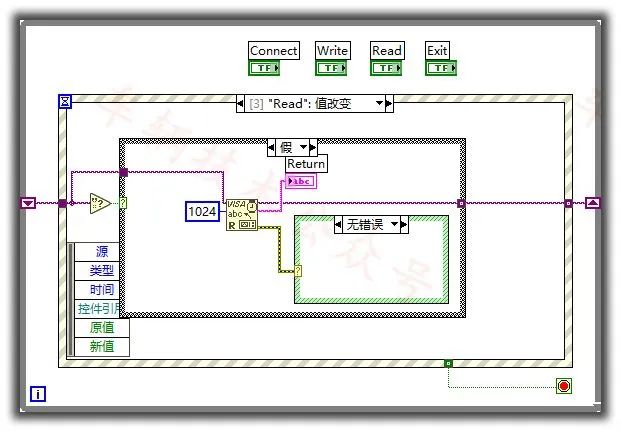Select the VISA Read function node

(x=242, y=215)
